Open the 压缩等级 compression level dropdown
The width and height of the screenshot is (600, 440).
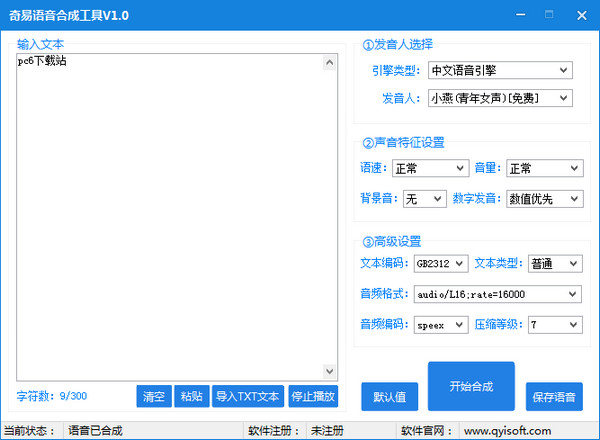(555, 325)
